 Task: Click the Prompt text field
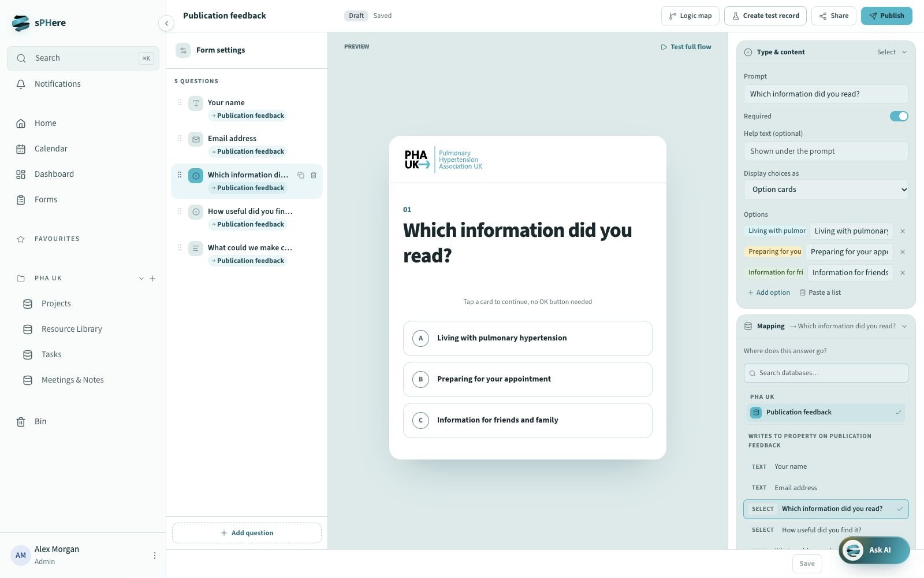(x=826, y=94)
